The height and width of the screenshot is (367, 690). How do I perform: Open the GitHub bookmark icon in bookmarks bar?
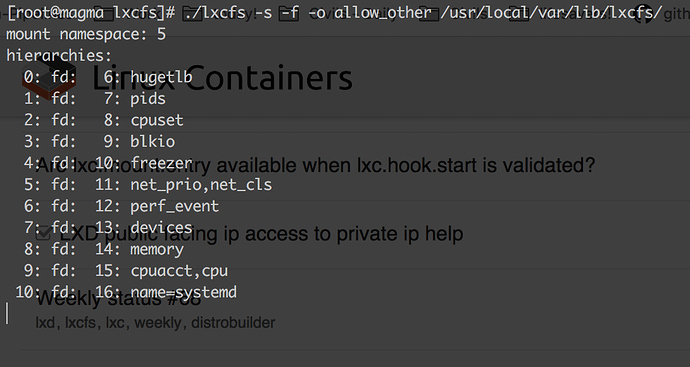644,13
